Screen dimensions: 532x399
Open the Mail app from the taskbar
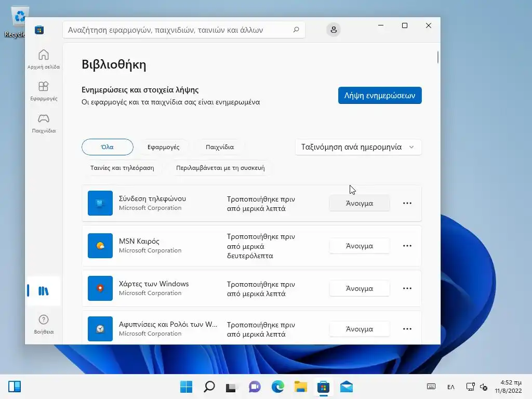click(347, 387)
